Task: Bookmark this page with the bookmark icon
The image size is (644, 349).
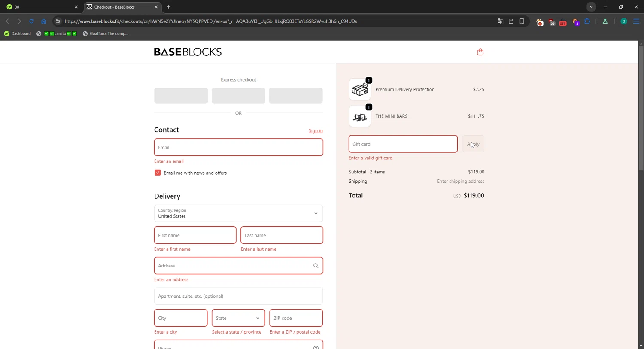Action: pyautogui.click(x=522, y=21)
